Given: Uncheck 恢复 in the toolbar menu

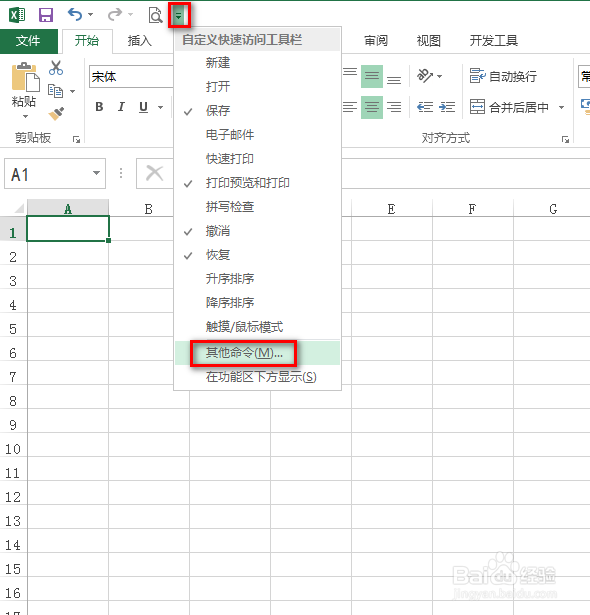Looking at the screenshot, I should coord(257,255).
